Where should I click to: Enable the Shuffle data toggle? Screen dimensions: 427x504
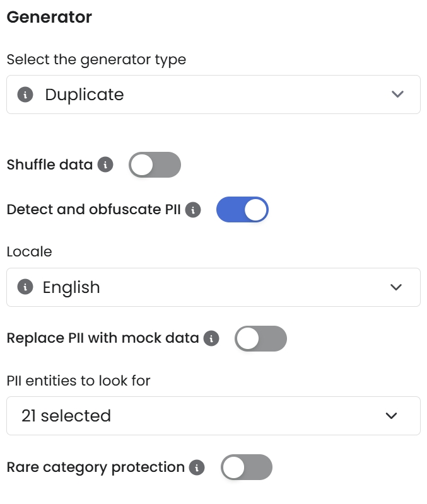[155, 165]
